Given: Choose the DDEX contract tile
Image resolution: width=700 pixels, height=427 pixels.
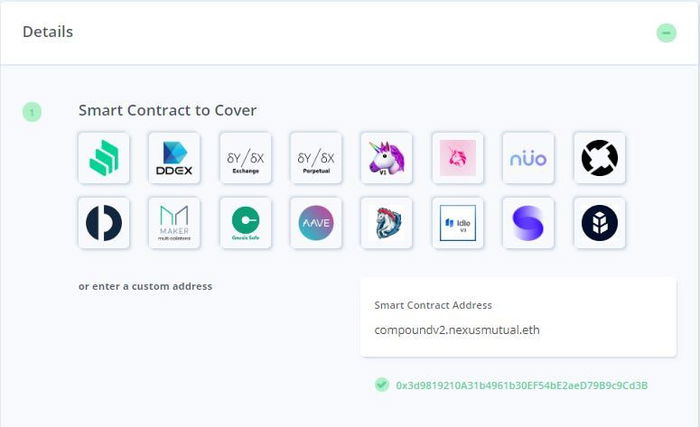Looking at the screenshot, I should 174,158.
